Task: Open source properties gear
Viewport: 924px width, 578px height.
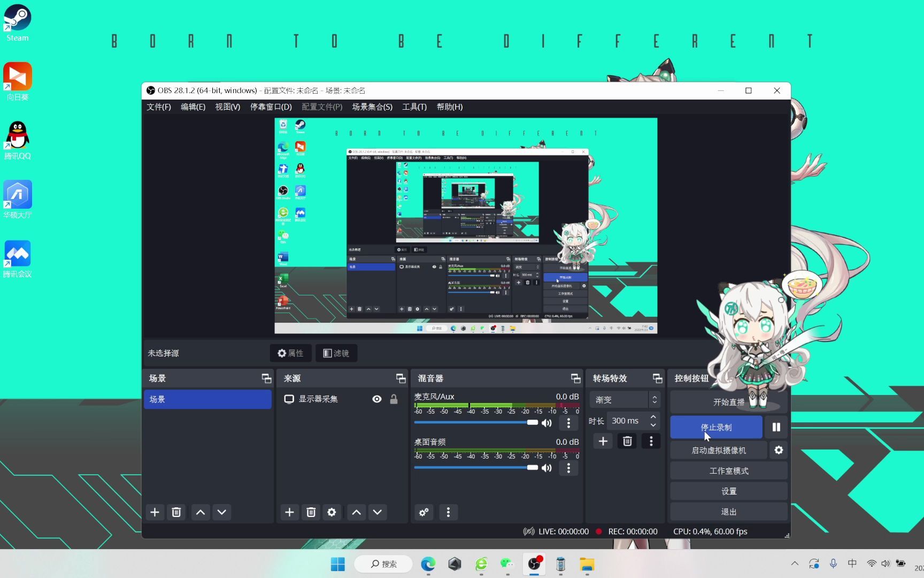Action: pyautogui.click(x=332, y=512)
